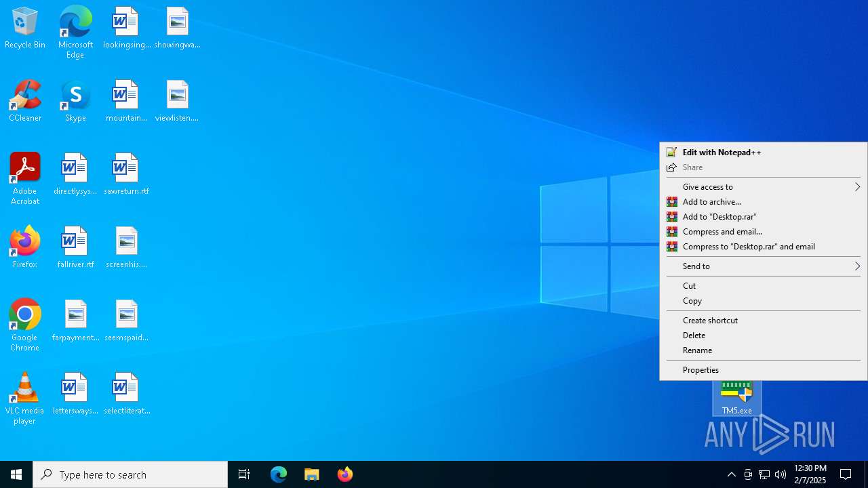
Task: Select the farpayment image file icon
Action: point(75,321)
